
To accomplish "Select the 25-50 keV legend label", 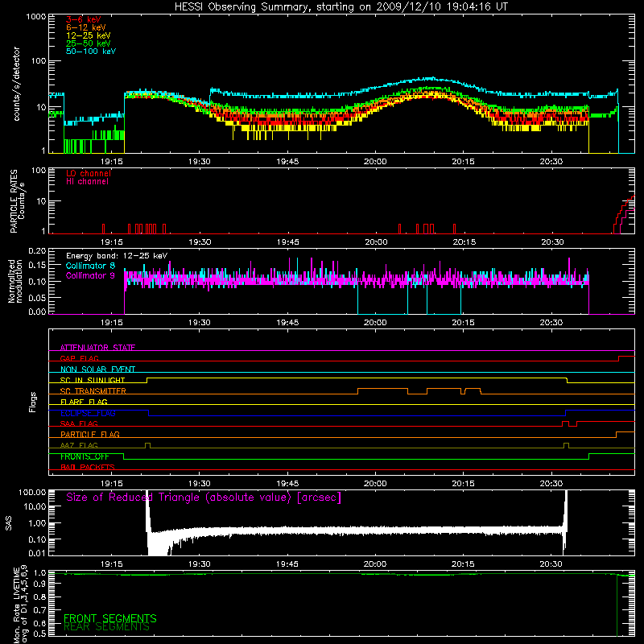I will pyautogui.click(x=89, y=43).
